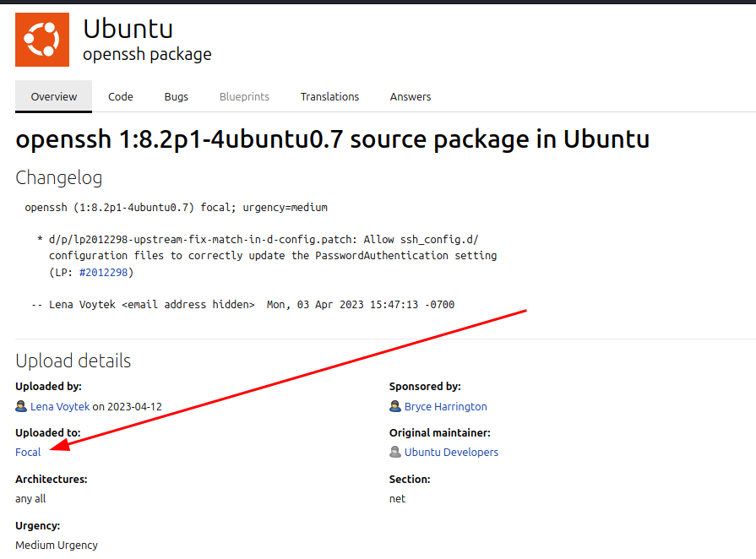The image size is (756, 559).
Task: Go to the Translations tab
Action: point(329,97)
